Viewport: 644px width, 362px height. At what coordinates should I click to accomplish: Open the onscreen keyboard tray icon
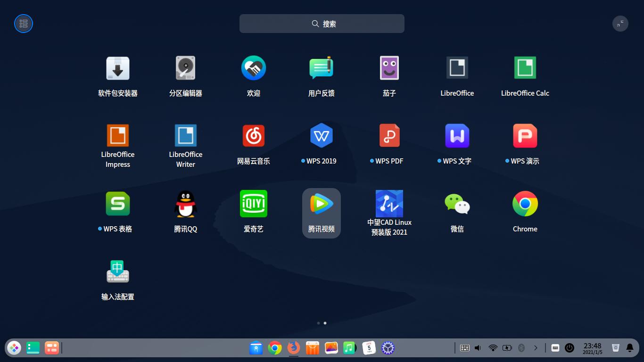click(x=465, y=348)
